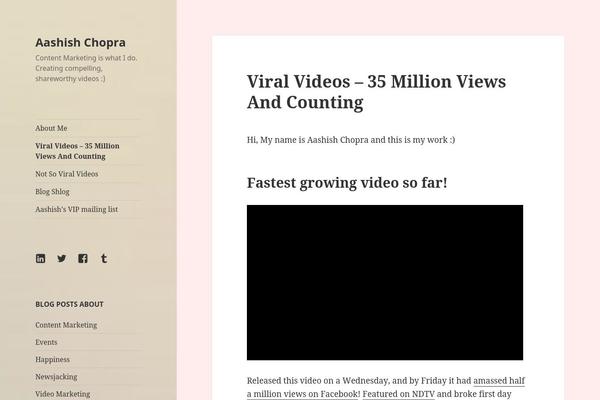Image resolution: width=600 pixels, height=400 pixels.
Task: Open Aashish's VIP mailing list page
Action: coord(77,209)
